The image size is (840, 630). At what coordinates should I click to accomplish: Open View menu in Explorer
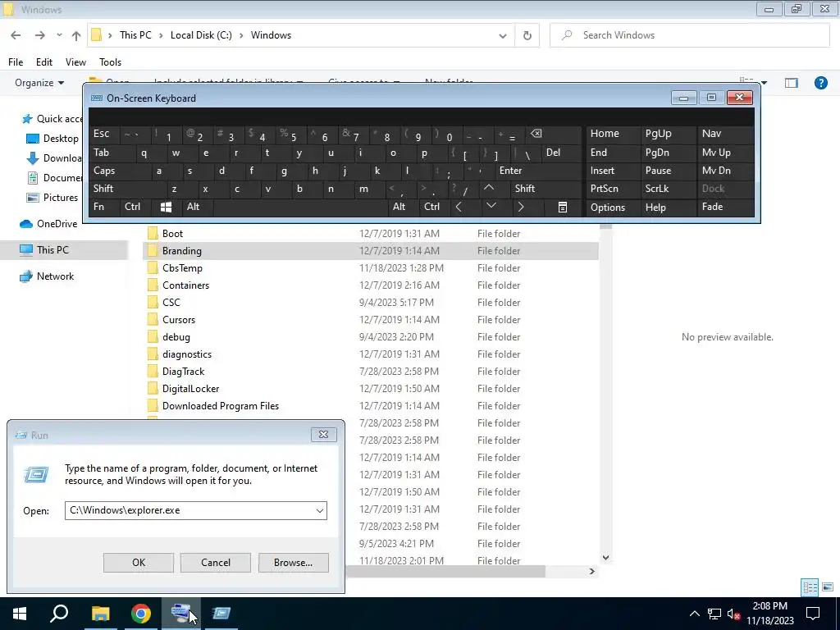click(75, 62)
